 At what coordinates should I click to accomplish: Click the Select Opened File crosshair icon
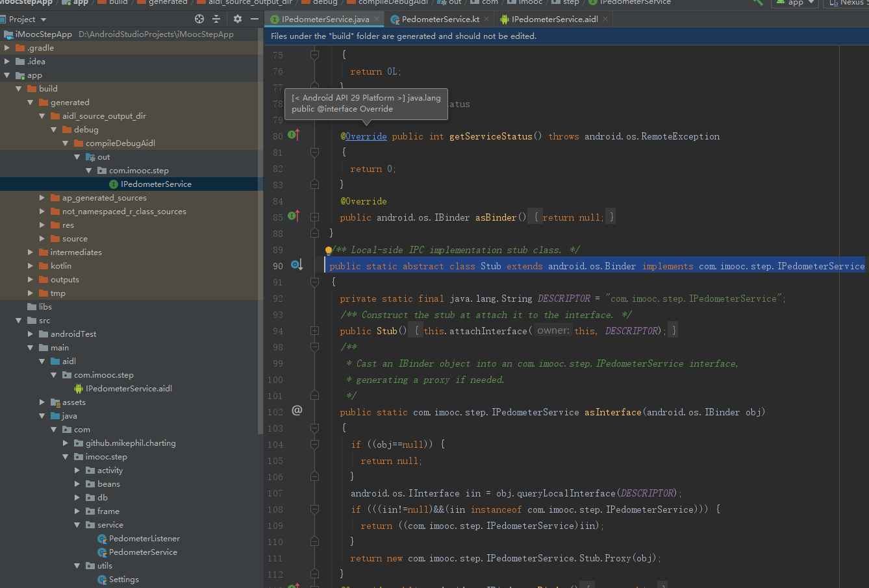coord(199,19)
